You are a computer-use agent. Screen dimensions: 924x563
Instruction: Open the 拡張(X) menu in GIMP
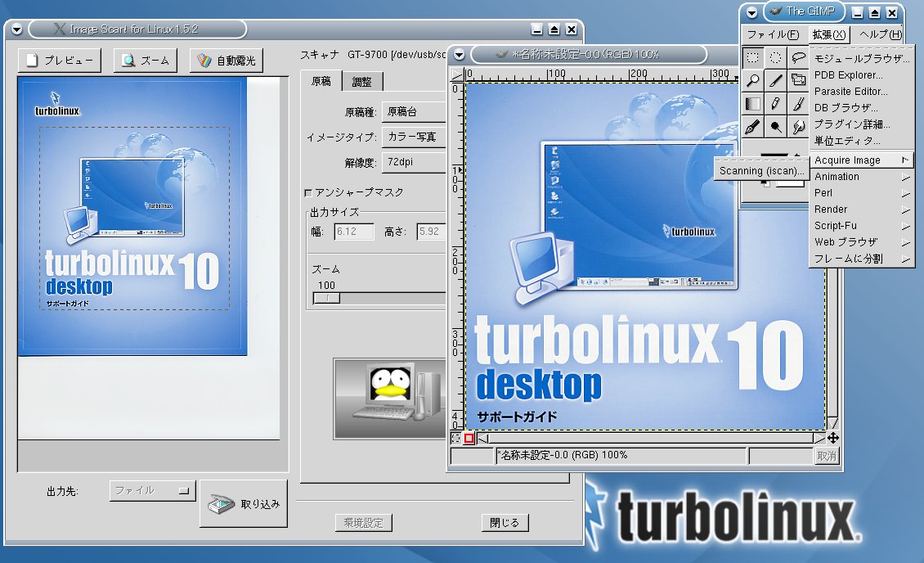(828, 35)
